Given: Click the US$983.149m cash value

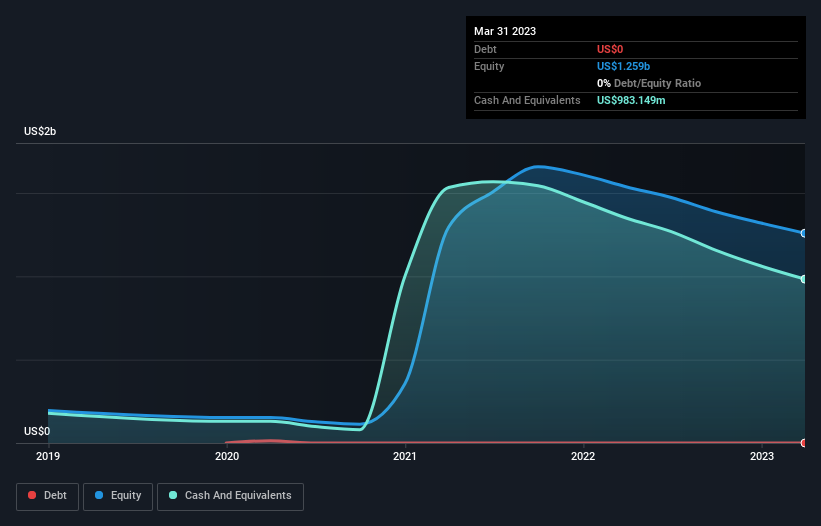Looking at the screenshot, I should point(631,100).
